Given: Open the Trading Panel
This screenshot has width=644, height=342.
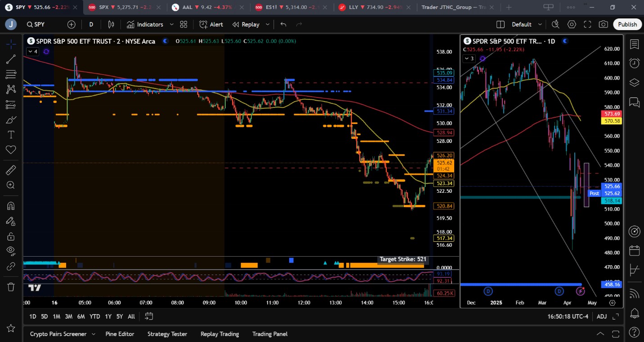Looking at the screenshot, I should point(270,334).
